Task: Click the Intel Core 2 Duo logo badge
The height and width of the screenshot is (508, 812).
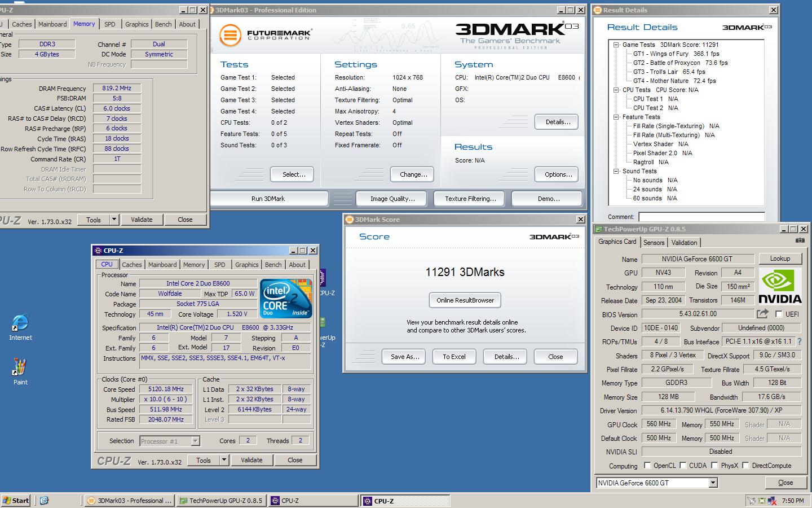Action: tap(286, 298)
